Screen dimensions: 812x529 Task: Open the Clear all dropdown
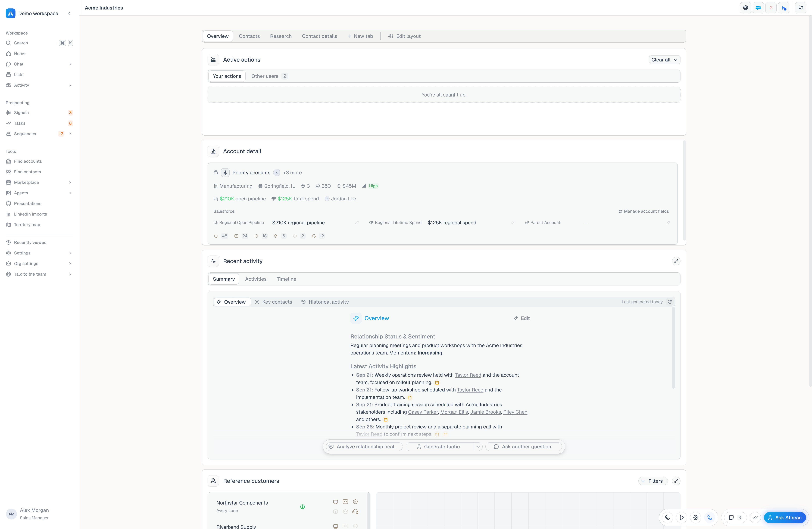(x=664, y=60)
